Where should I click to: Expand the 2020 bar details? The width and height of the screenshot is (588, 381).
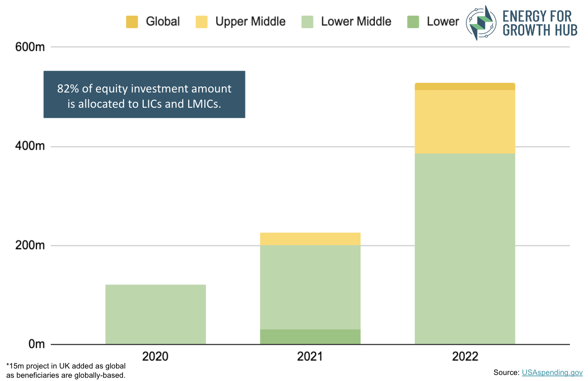coord(155,314)
